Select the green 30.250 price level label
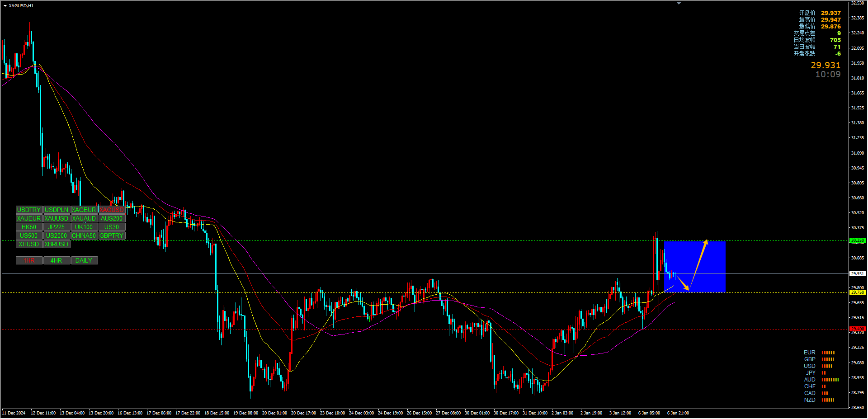This screenshot has width=868, height=419. [858, 240]
